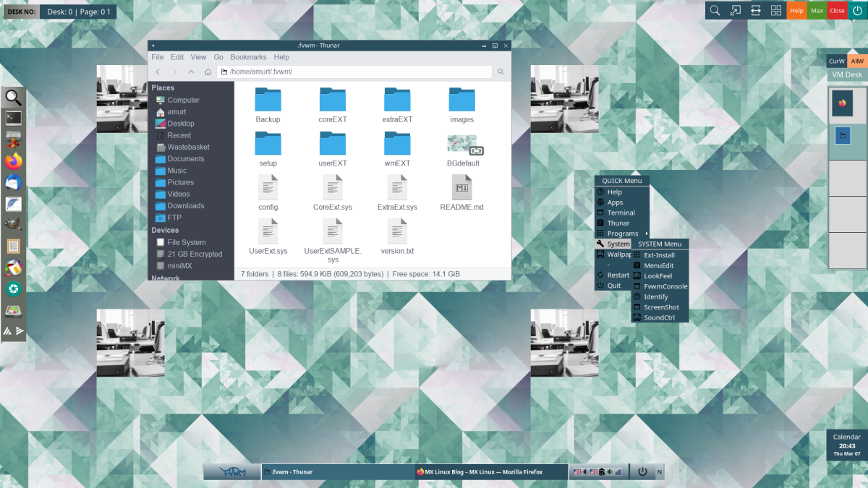Select the README.md file
Screen dimensions: 868x488
[x=461, y=193]
